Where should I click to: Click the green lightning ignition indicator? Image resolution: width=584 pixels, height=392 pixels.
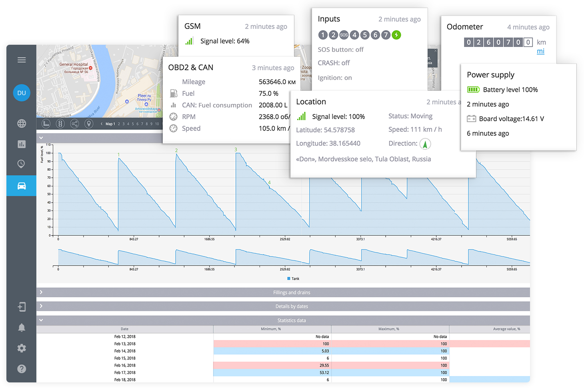click(396, 35)
